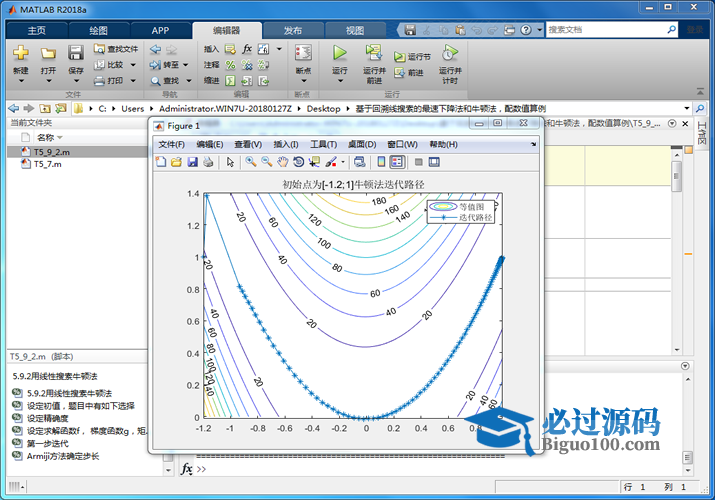The image size is (715, 500).
Task: Open the 查找 (Find) dropdown arrow
Action: tap(189, 81)
